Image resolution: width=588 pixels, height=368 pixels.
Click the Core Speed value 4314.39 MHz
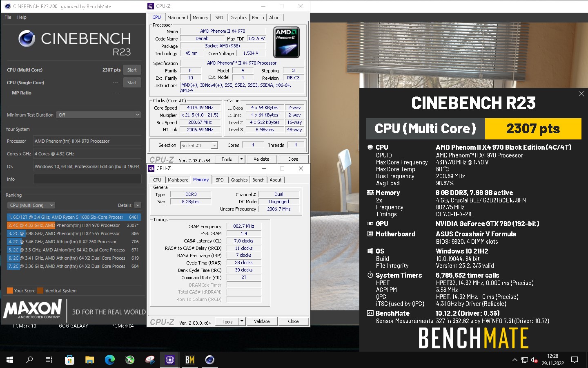pos(200,108)
